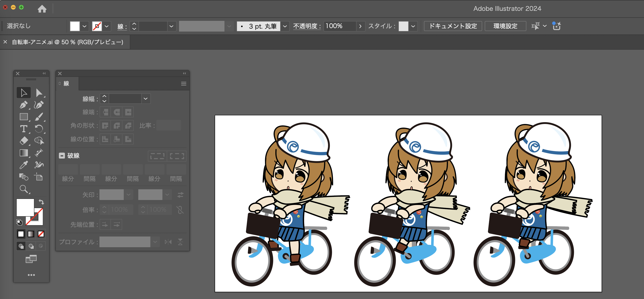Choose round join in 角の形状

tap(117, 126)
